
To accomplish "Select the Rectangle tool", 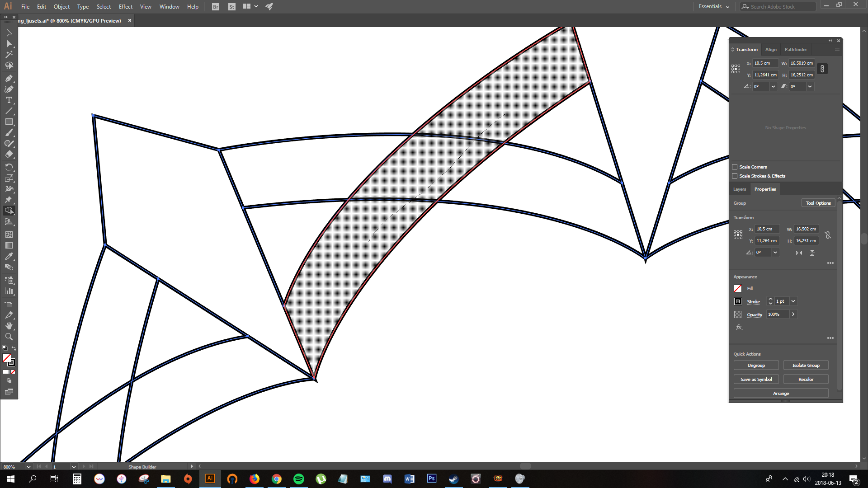I will (9, 122).
